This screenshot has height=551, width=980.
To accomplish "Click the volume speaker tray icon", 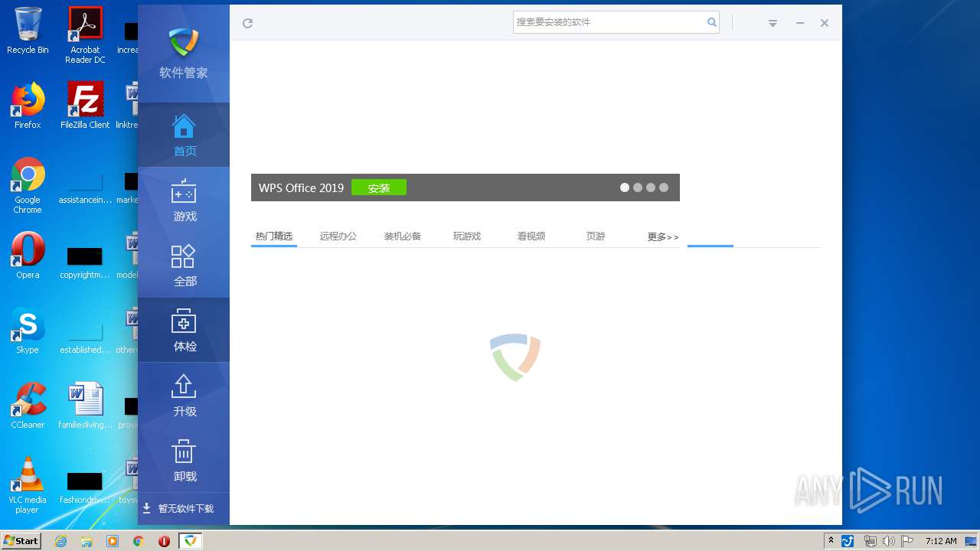I will [x=888, y=541].
